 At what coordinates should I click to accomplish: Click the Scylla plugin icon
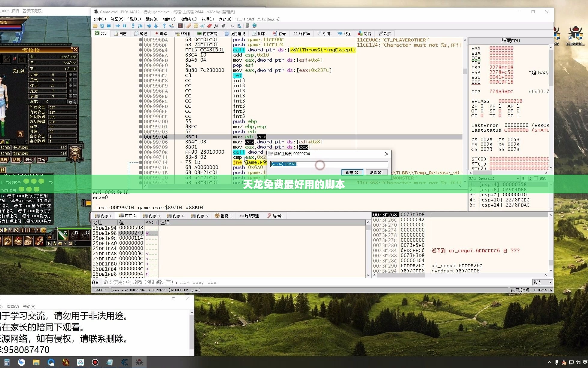[x=180, y=26]
